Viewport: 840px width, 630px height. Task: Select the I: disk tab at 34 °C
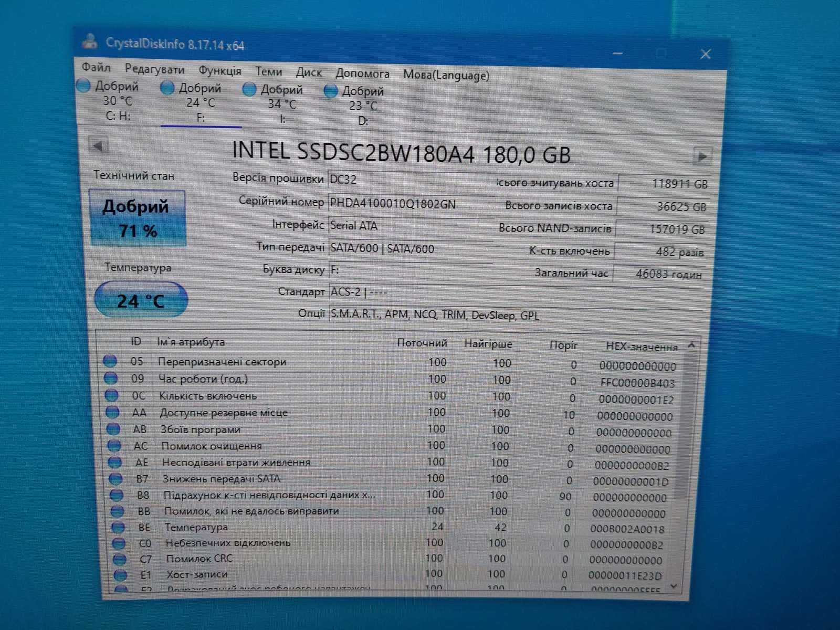point(281,104)
